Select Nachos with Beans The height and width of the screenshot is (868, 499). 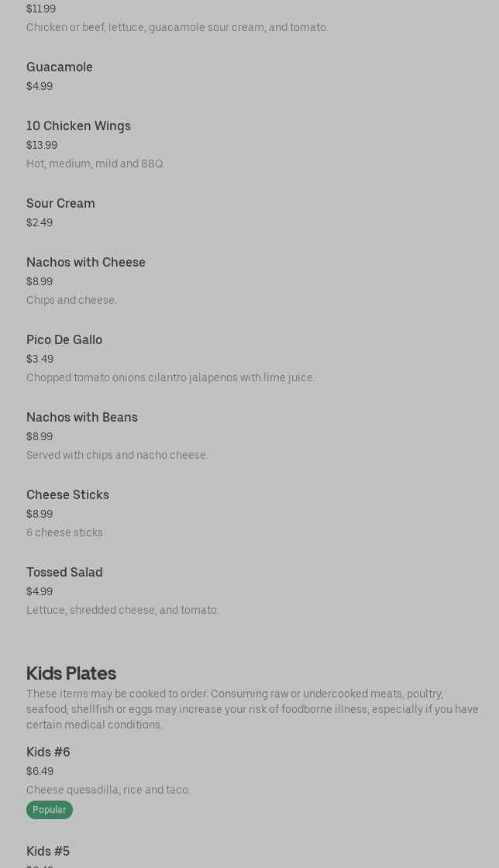pyautogui.click(x=82, y=418)
